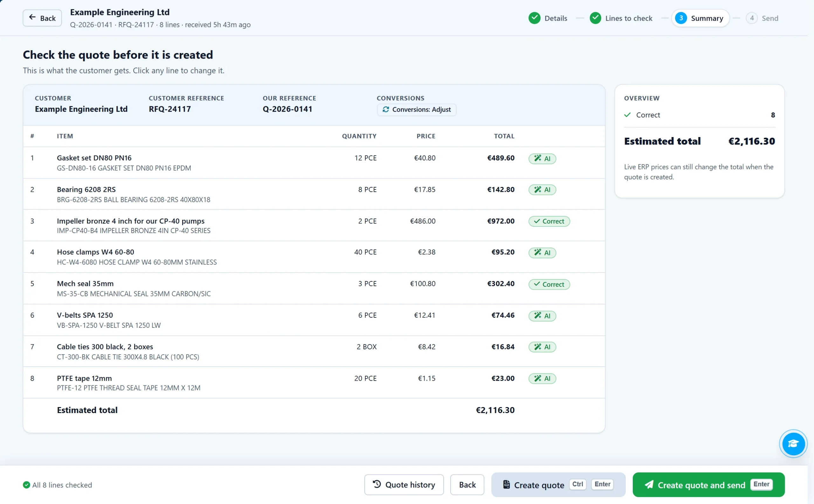Select the Summary step label
The image size is (814, 504).
click(707, 18)
